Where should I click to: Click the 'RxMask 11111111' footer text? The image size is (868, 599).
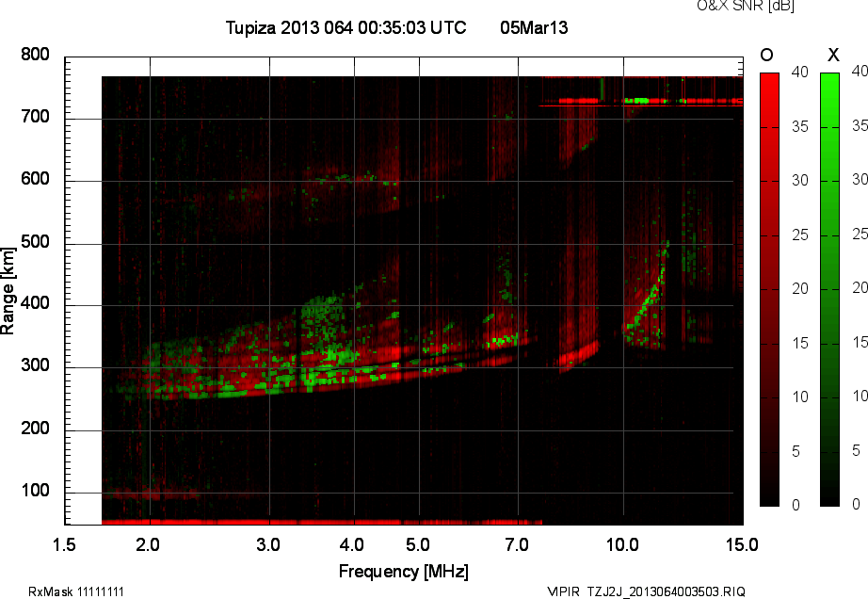(x=76, y=591)
